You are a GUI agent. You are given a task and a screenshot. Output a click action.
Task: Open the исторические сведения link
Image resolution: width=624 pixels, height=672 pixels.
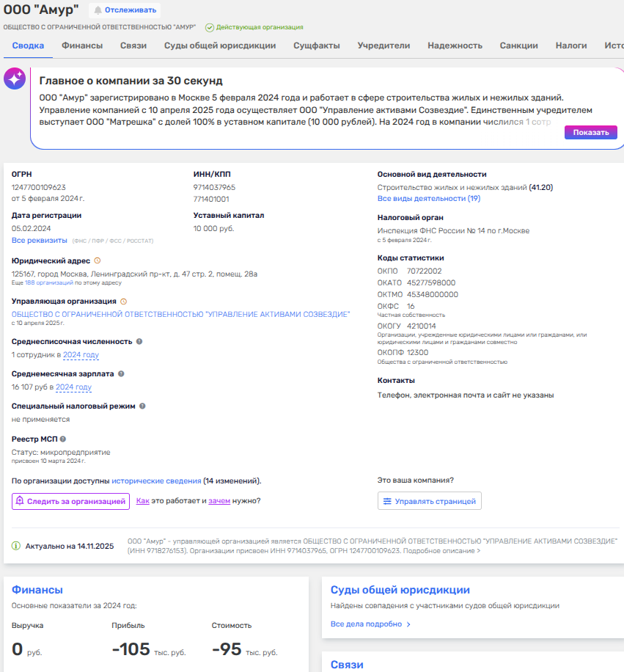pyautogui.click(x=156, y=481)
